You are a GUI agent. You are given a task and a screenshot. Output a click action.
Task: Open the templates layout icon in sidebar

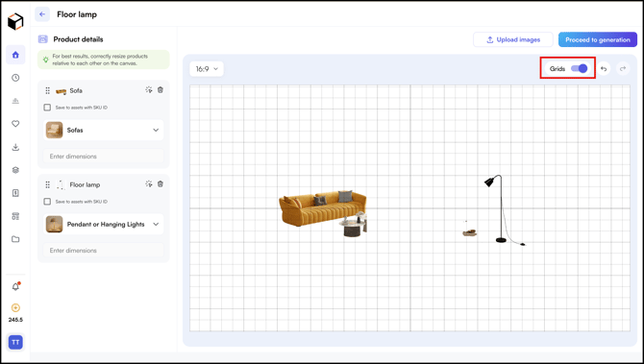[x=15, y=216]
